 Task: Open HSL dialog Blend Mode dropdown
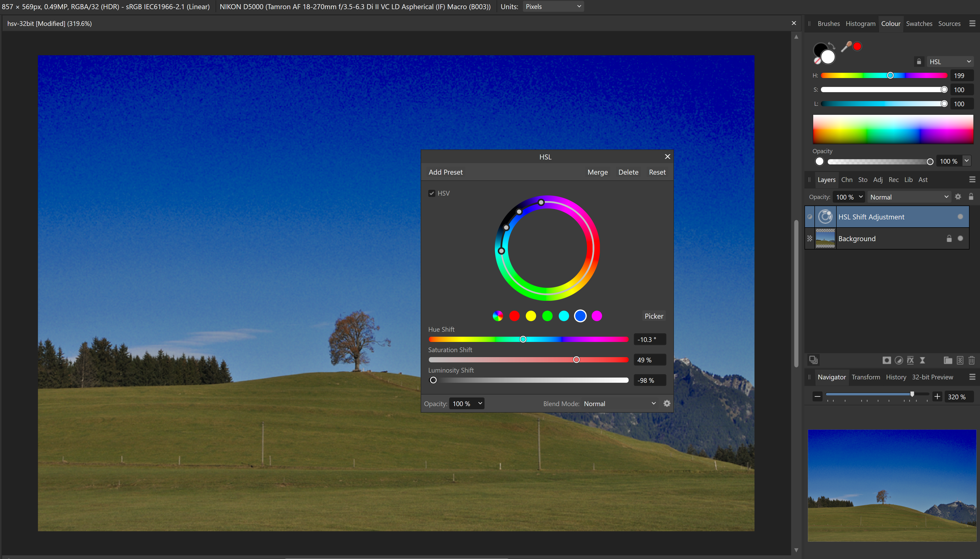620,403
